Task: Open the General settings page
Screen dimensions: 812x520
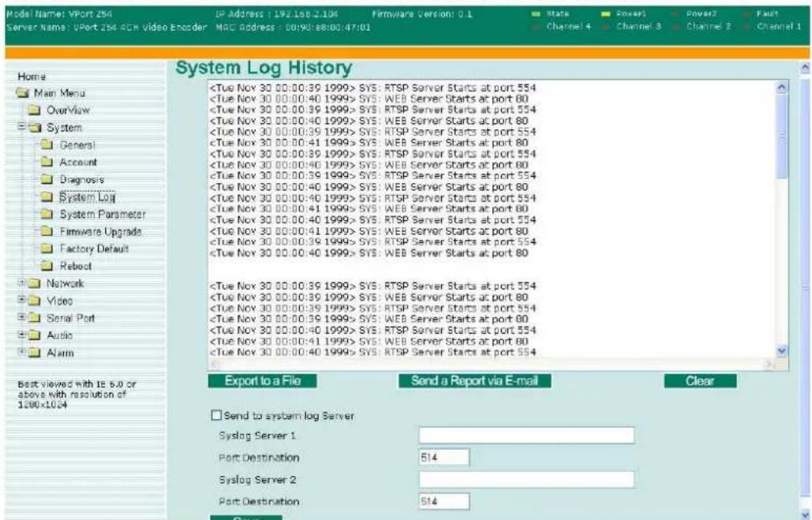Action: 77,145
